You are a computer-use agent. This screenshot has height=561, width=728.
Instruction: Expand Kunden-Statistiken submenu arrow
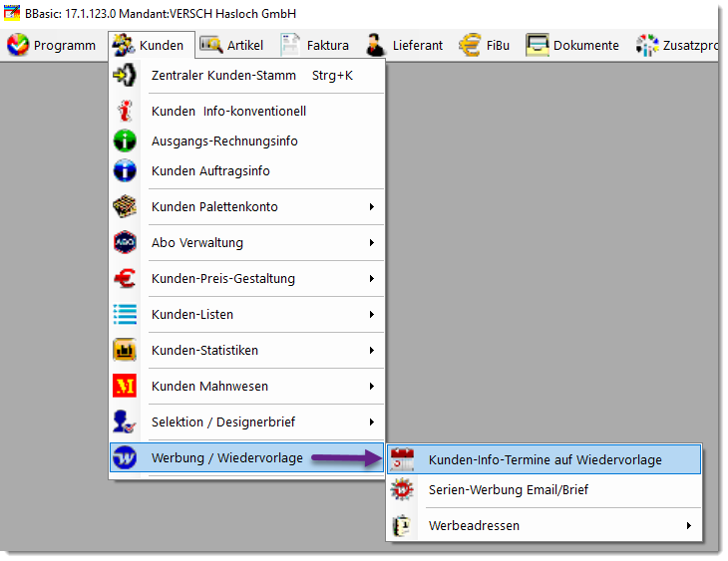pos(371,350)
